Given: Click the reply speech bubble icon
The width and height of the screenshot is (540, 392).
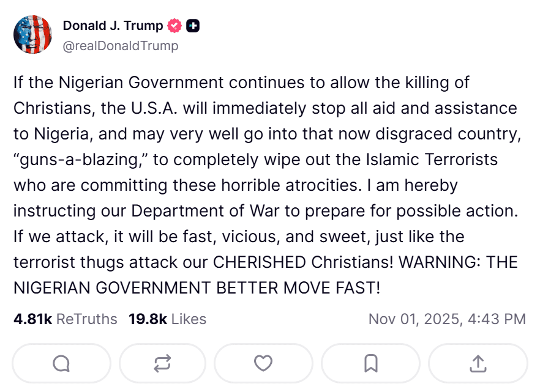Looking at the screenshot, I should 61,363.
